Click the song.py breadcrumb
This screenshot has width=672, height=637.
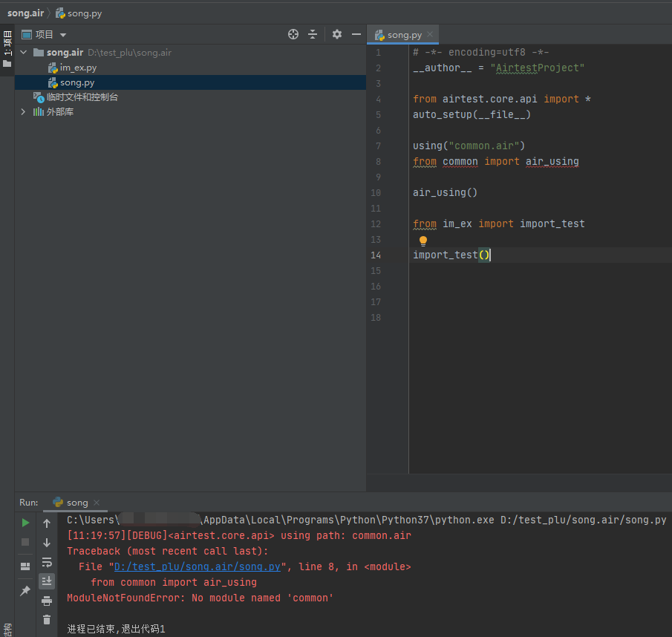[x=79, y=13]
